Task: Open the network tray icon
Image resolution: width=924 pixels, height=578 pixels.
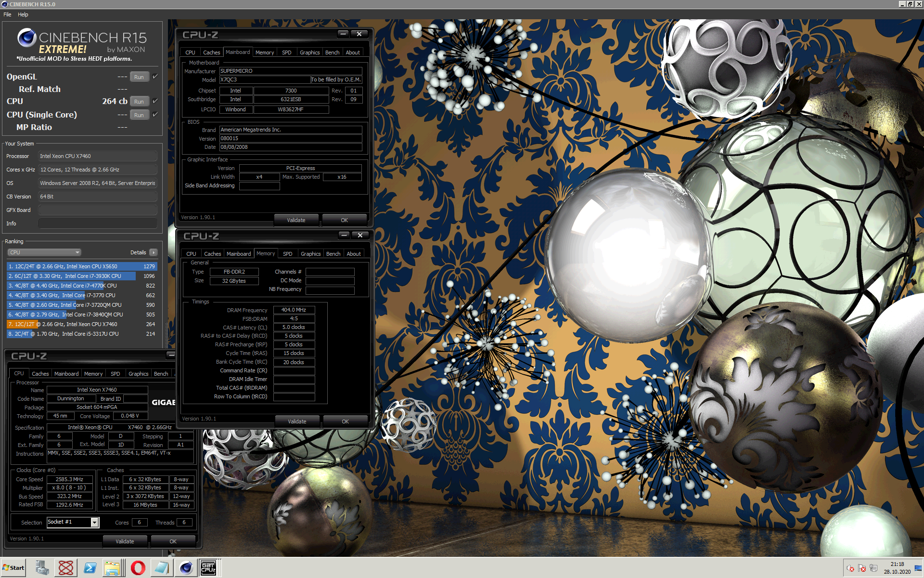Action: [873, 568]
